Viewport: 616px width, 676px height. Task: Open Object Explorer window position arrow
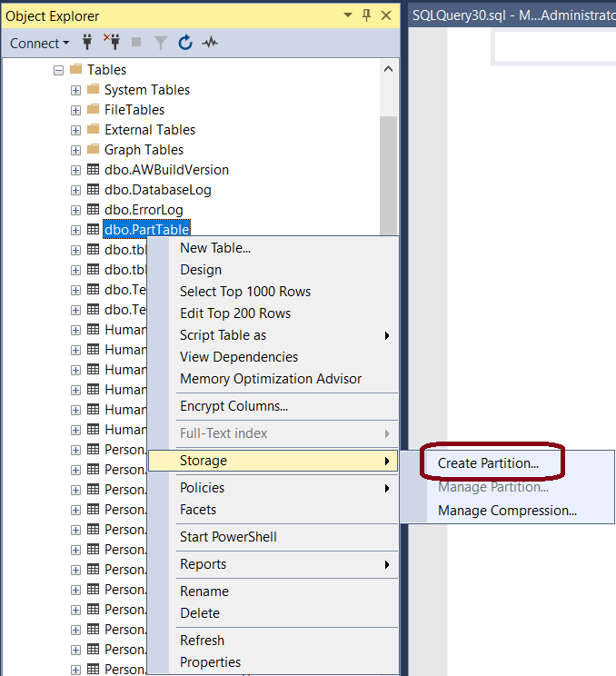click(347, 15)
